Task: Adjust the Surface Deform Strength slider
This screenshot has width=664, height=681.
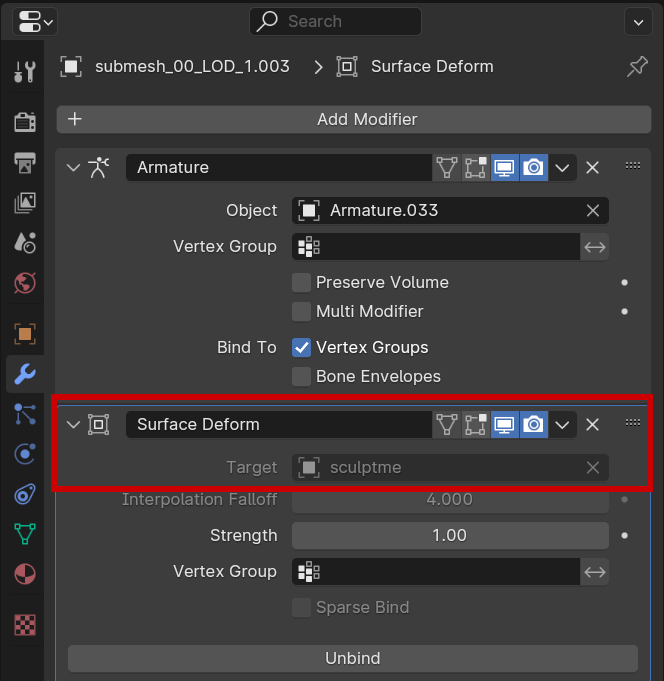Action: click(449, 536)
